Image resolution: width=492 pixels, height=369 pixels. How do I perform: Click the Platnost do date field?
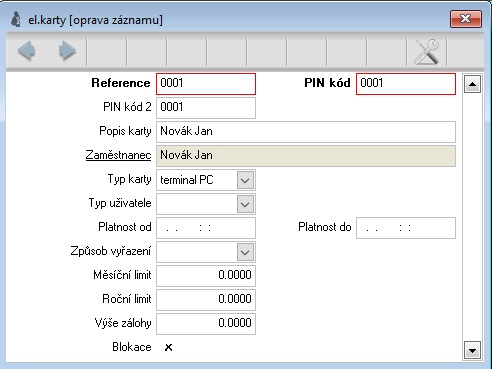click(x=406, y=228)
